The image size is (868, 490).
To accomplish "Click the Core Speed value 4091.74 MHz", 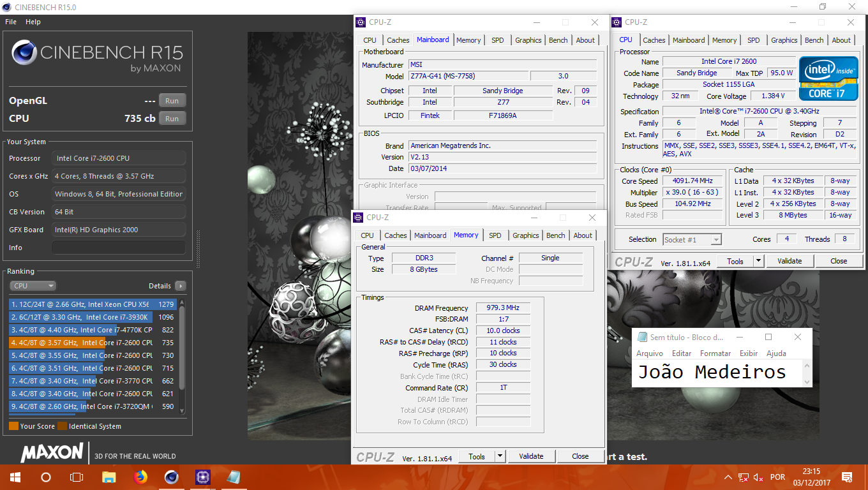I will pyautogui.click(x=692, y=181).
